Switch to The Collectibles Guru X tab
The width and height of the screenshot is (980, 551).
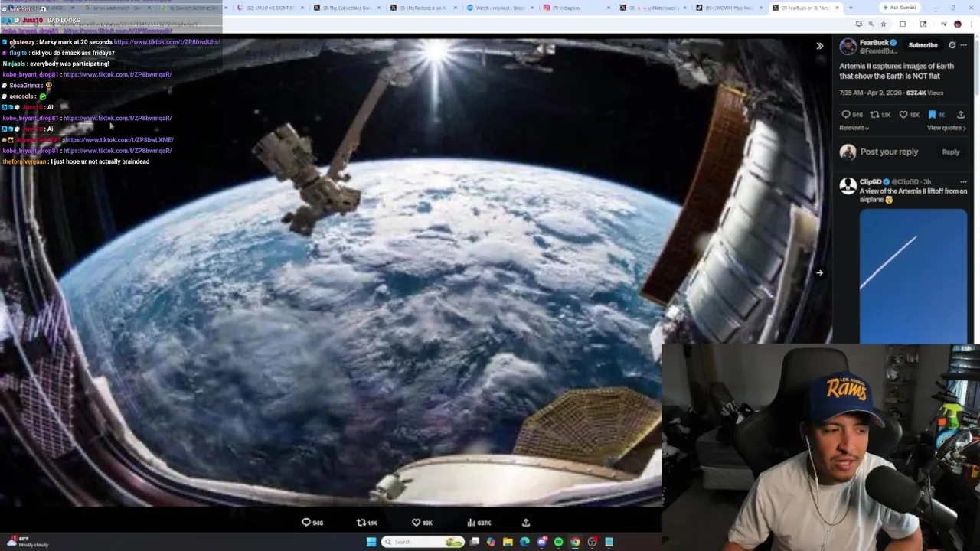tap(348, 8)
